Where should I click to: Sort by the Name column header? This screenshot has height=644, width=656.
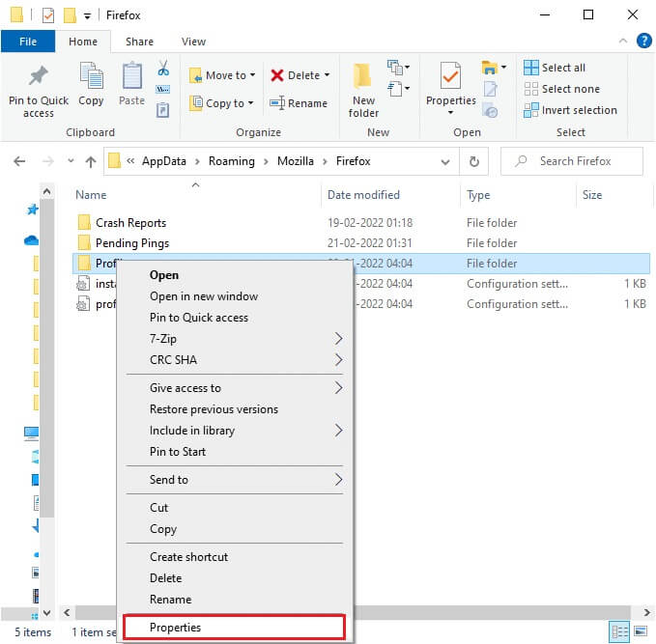click(x=91, y=195)
